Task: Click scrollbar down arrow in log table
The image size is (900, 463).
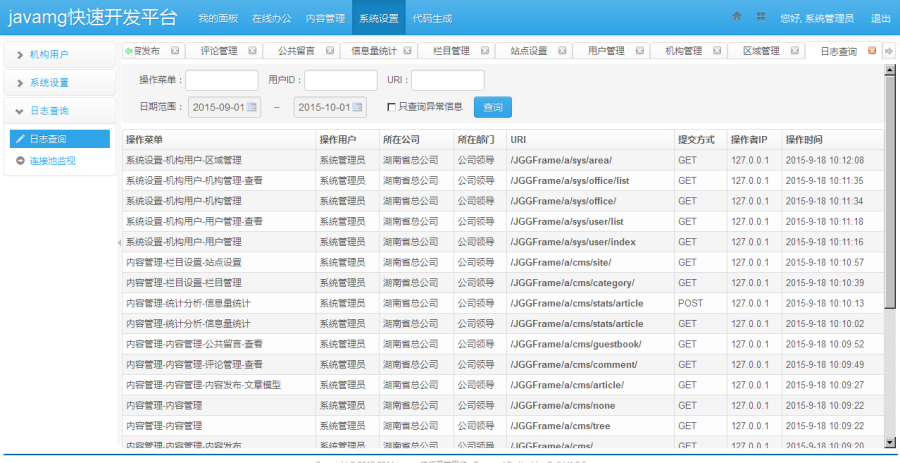Action: tap(890, 442)
